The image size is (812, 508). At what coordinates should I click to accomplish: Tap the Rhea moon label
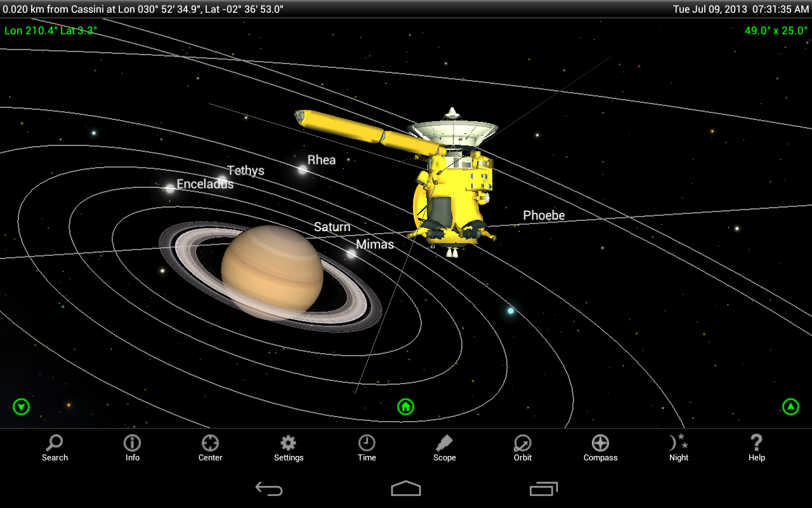coord(322,160)
